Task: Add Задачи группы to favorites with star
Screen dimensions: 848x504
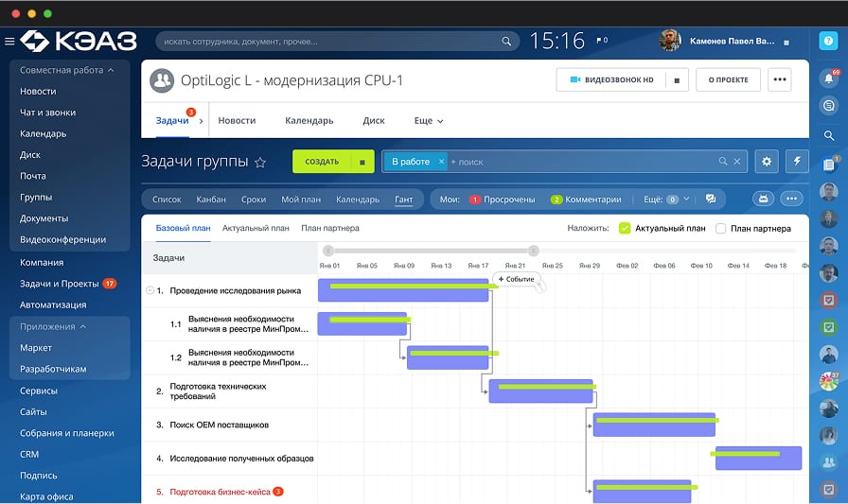Action: (260, 163)
